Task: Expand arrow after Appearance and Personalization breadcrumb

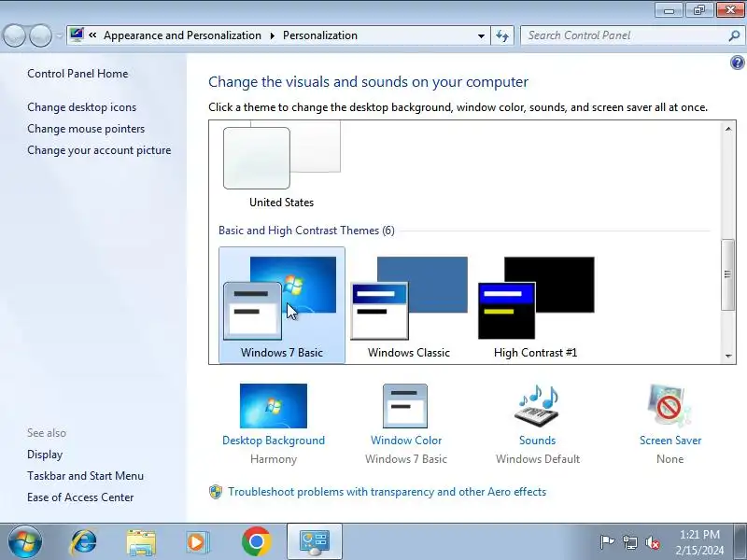Action: [x=273, y=35]
